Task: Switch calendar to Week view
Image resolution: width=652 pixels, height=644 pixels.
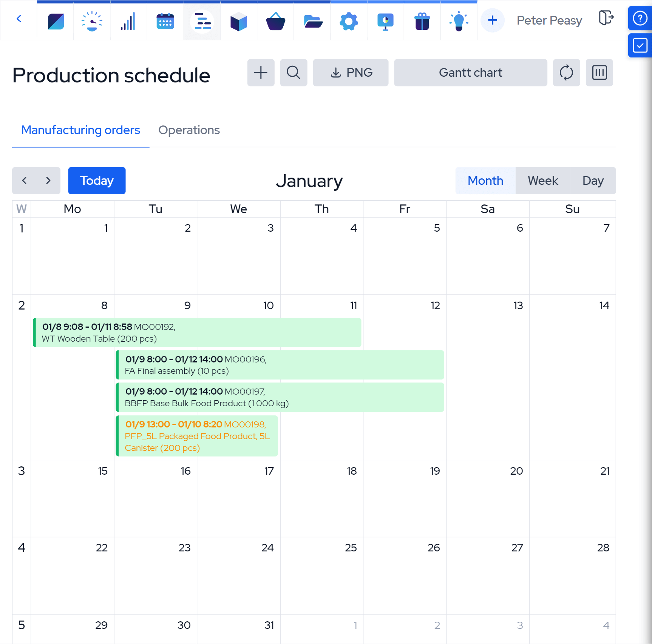Action: coord(542,181)
